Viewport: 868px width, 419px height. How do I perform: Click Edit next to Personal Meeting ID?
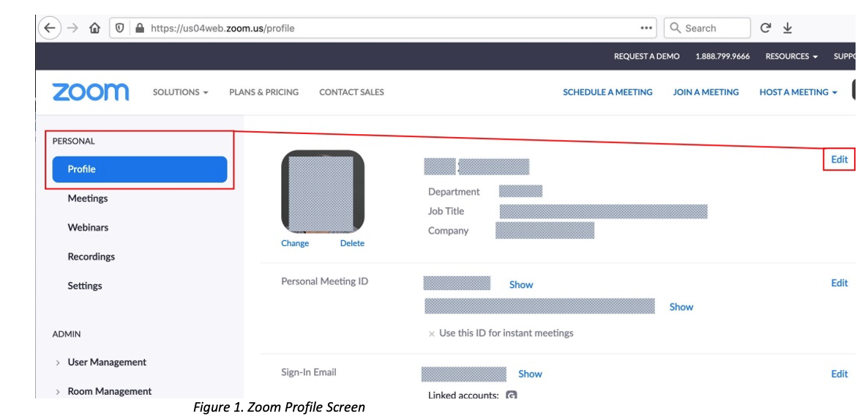click(x=839, y=283)
